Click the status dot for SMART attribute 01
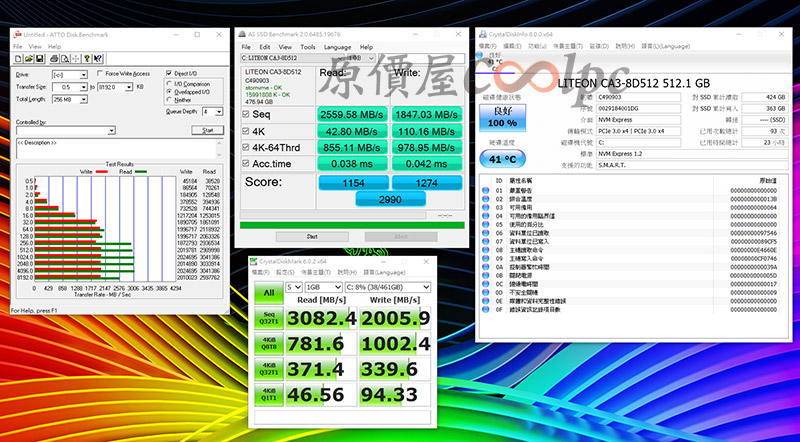 (485, 190)
